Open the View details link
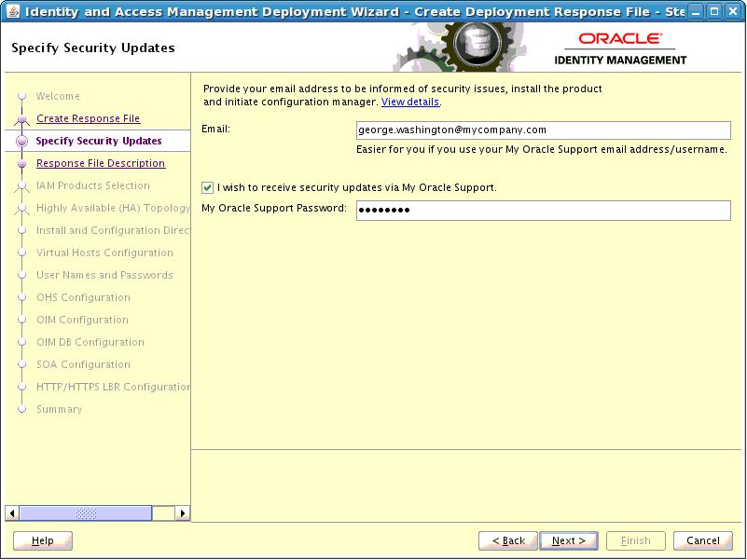The height and width of the screenshot is (560, 747). [410, 102]
